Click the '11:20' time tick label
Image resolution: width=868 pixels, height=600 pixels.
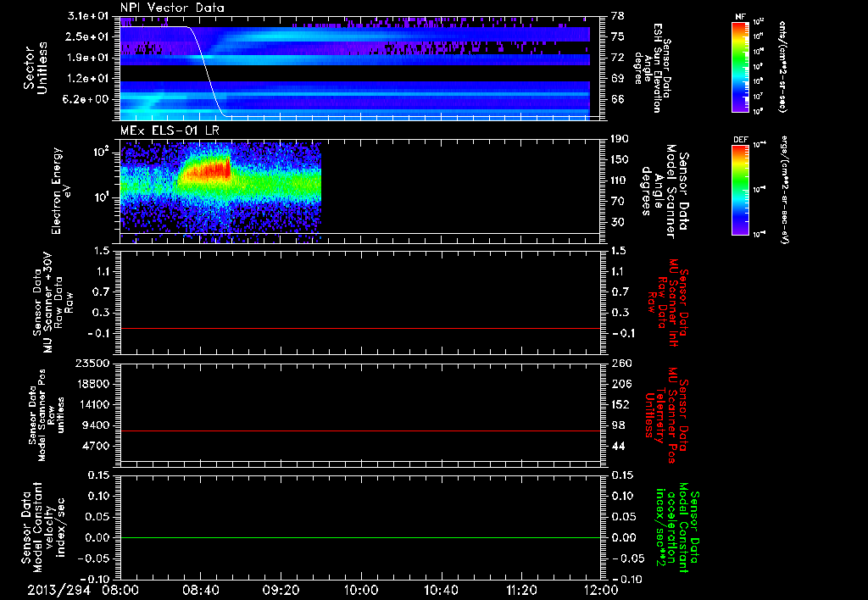[x=521, y=590]
